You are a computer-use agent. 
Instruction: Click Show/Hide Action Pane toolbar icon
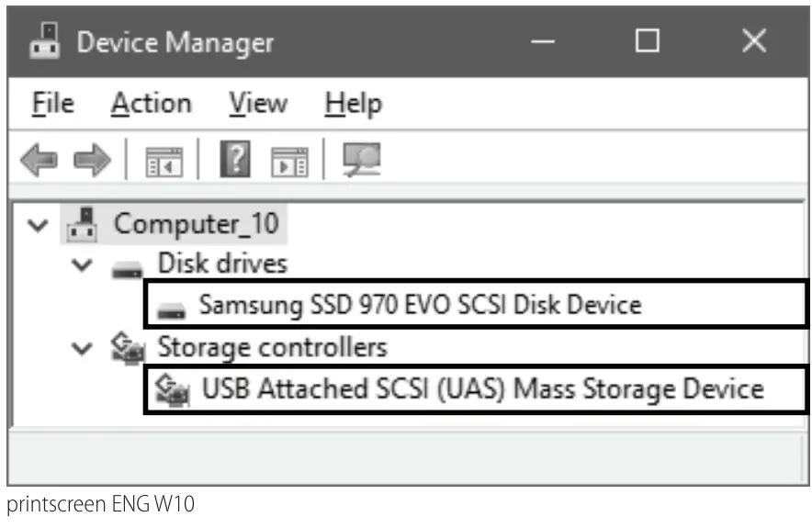290,163
